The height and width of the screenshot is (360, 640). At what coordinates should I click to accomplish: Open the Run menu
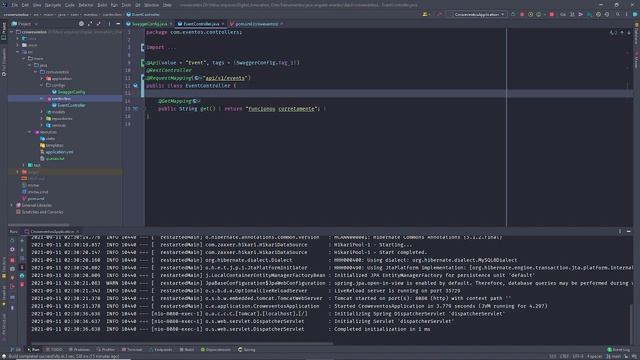pos(114,5)
